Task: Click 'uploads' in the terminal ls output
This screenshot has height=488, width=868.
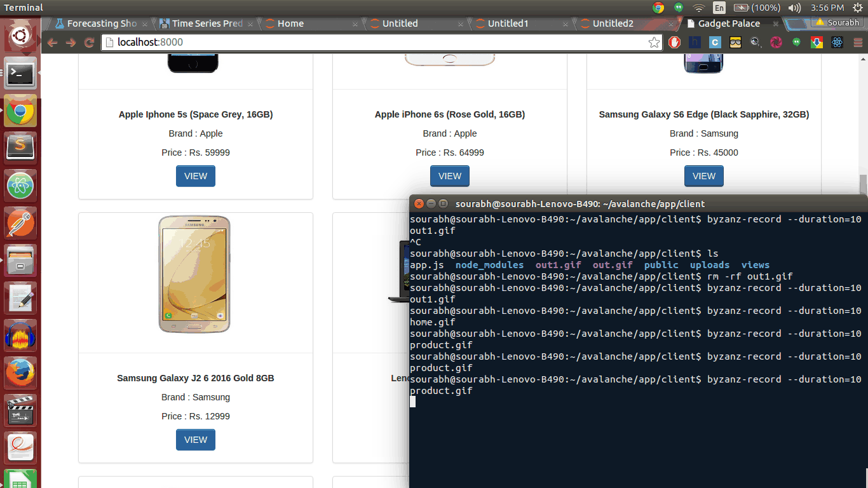Action: tap(710, 265)
